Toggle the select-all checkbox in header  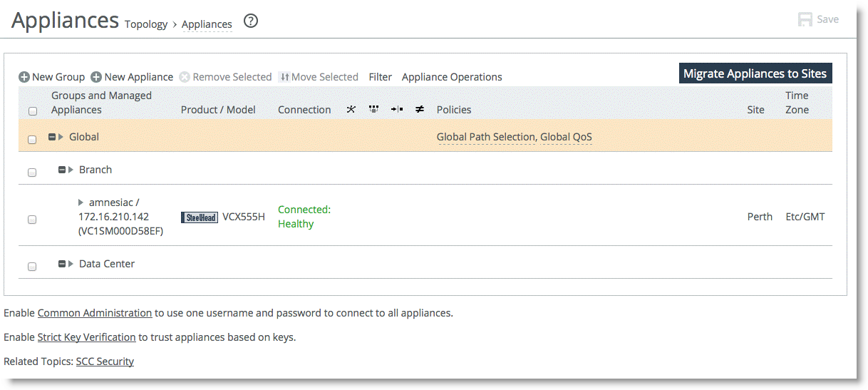click(32, 111)
